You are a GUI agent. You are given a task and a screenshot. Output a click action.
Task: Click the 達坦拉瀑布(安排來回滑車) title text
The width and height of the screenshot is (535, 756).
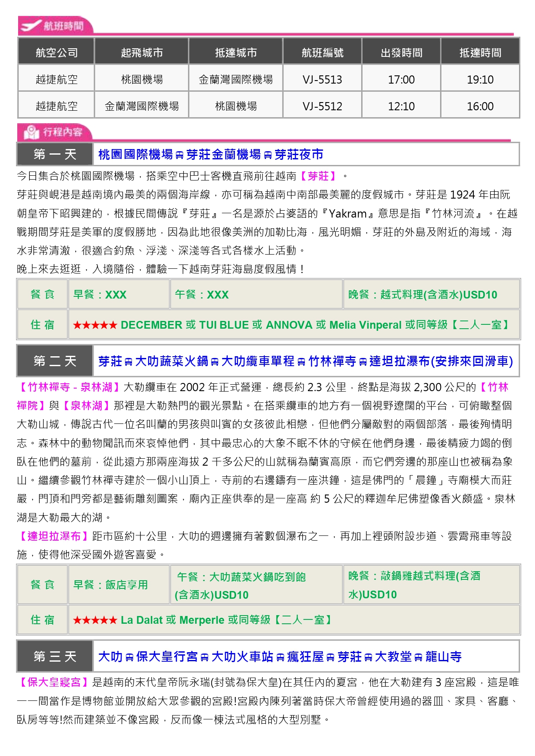(441, 361)
